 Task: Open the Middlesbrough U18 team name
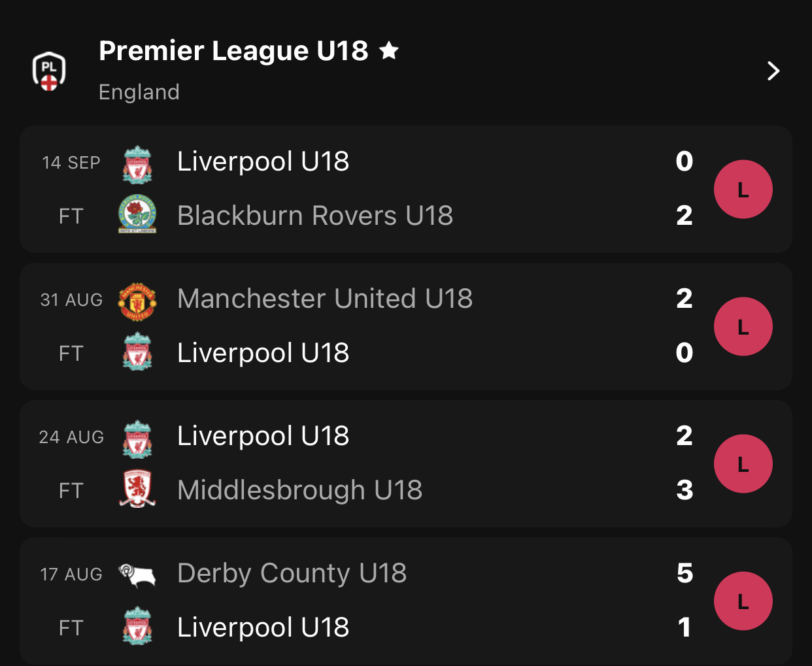[x=300, y=490]
